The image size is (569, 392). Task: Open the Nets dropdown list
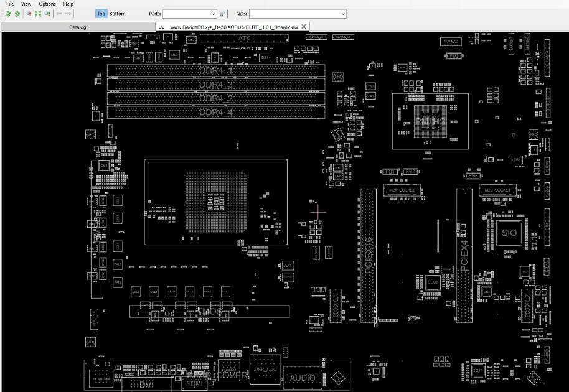(343, 14)
